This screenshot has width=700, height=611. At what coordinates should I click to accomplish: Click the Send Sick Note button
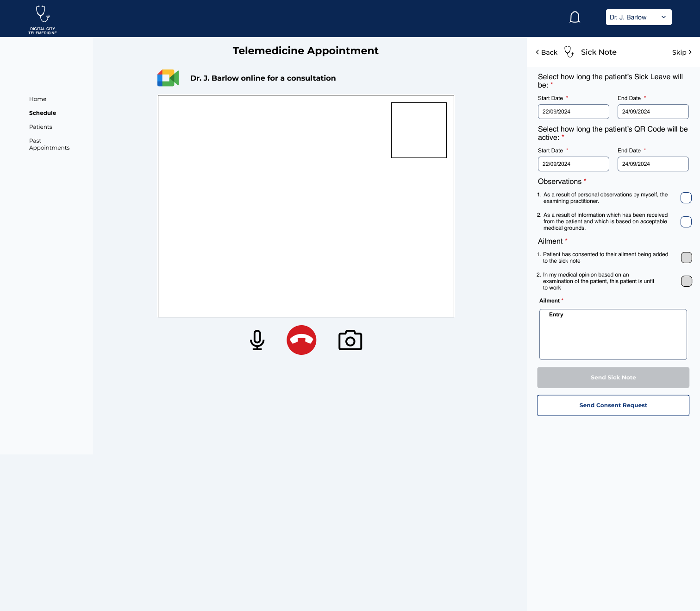613,378
